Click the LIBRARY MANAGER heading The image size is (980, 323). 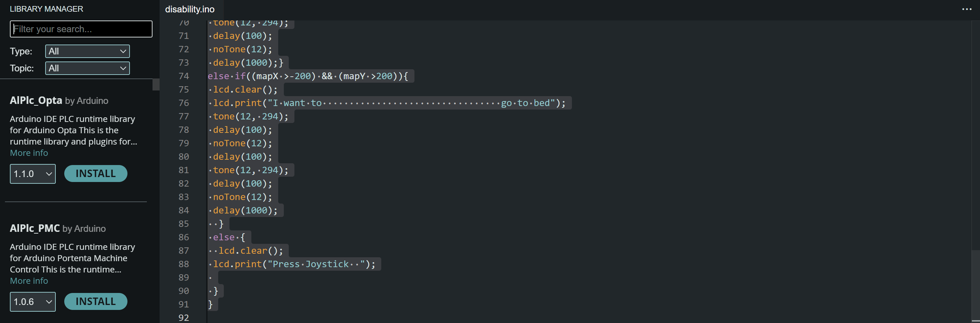(46, 9)
